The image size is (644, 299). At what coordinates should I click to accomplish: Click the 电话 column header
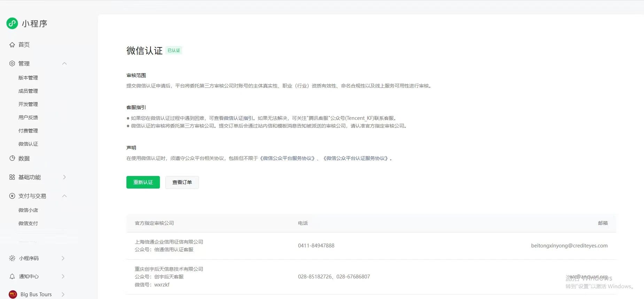click(303, 223)
